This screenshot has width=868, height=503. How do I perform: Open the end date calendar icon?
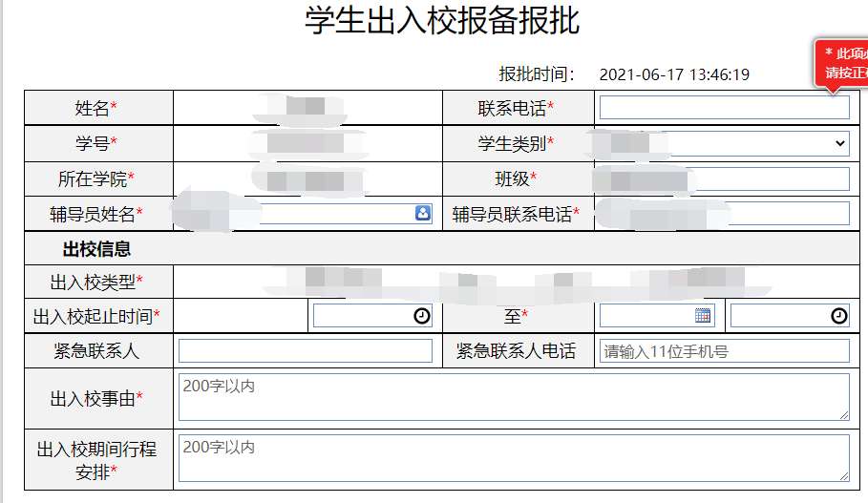703,315
